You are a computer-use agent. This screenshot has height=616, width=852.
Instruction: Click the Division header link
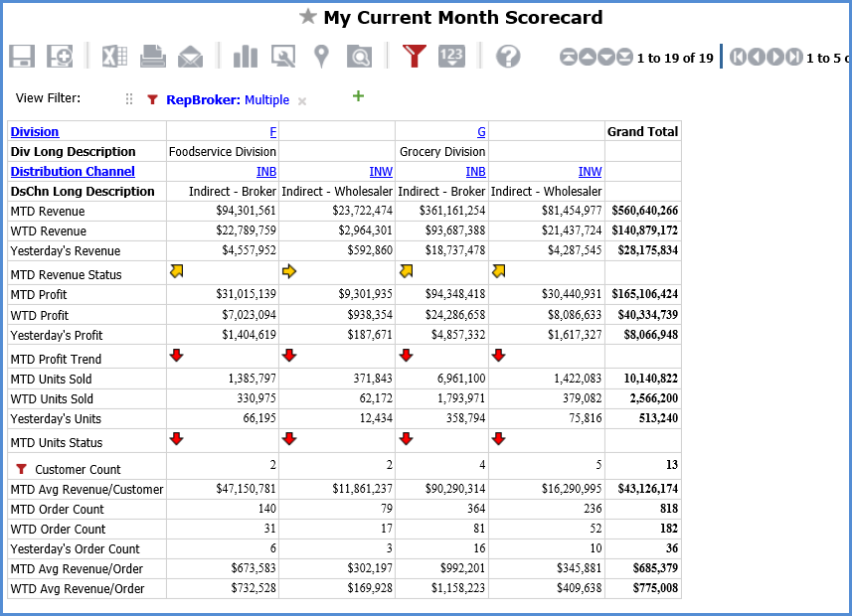[34, 132]
